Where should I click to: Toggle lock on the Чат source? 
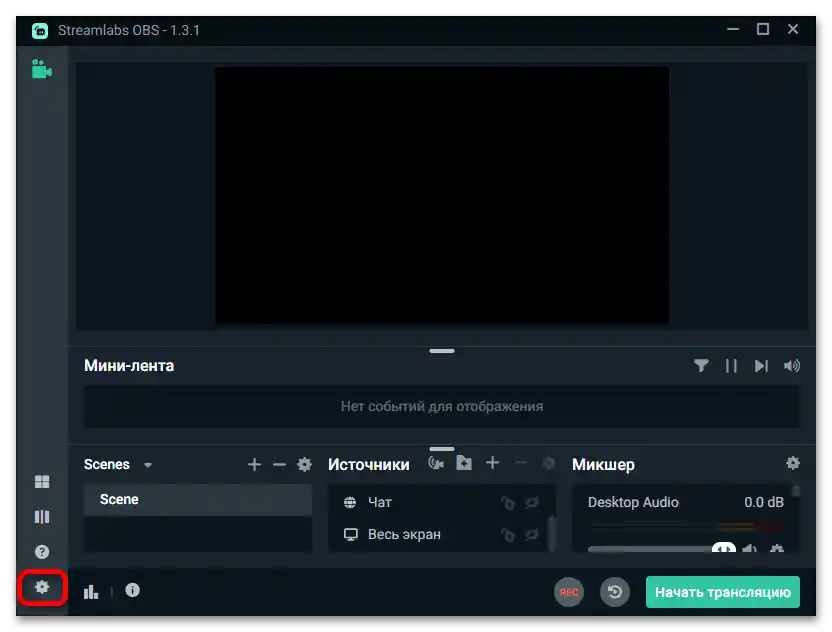point(508,502)
